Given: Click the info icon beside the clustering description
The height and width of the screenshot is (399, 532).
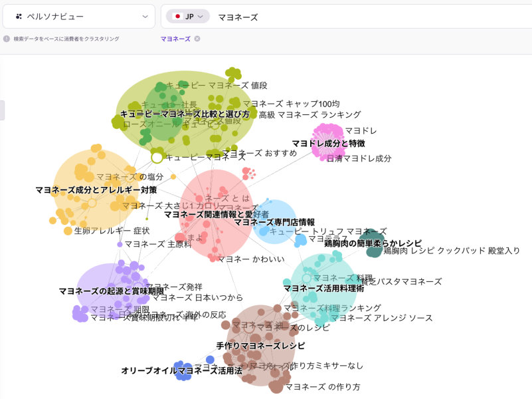Looking at the screenshot, I should pos(8,40).
